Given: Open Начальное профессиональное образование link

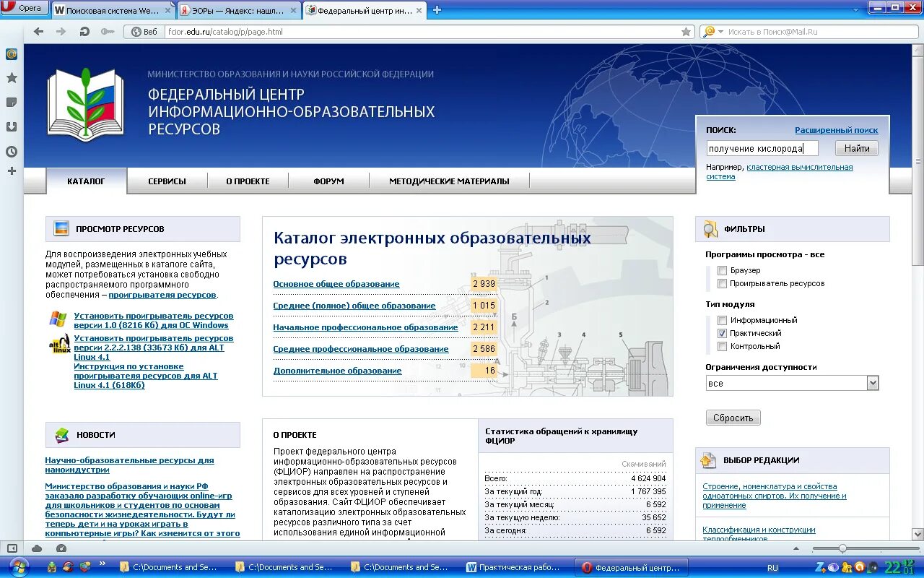Looking at the screenshot, I should [x=365, y=327].
